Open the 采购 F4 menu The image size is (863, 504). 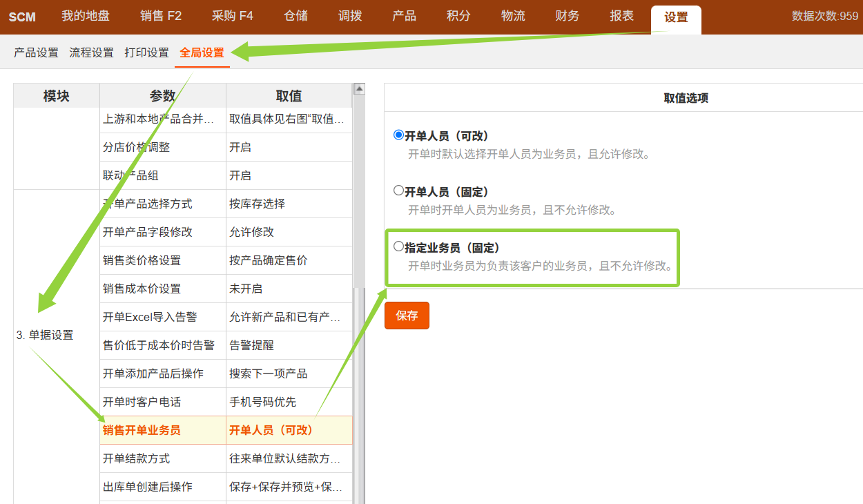click(233, 17)
